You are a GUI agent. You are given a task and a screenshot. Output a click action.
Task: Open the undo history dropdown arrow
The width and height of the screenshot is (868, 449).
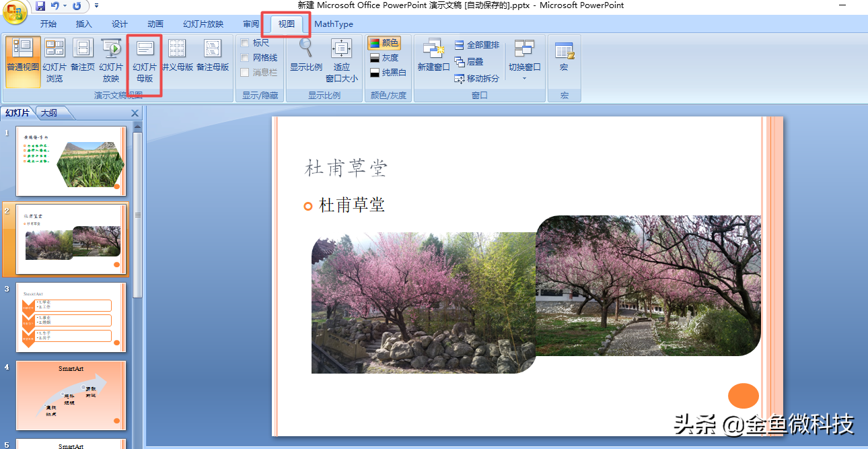pos(64,6)
